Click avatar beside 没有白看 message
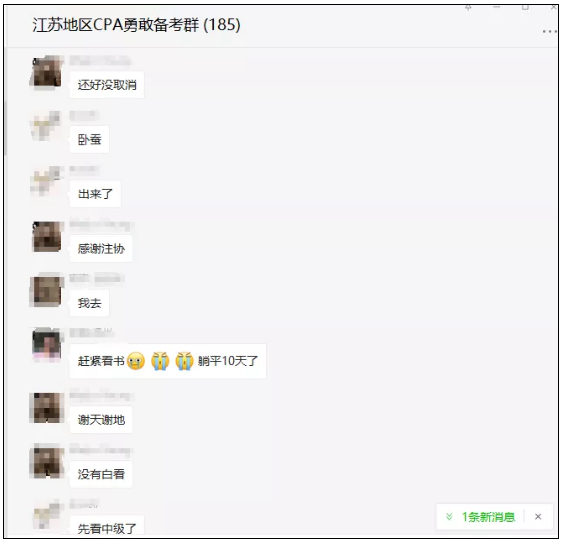The height and width of the screenshot is (545, 561). [x=47, y=462]
